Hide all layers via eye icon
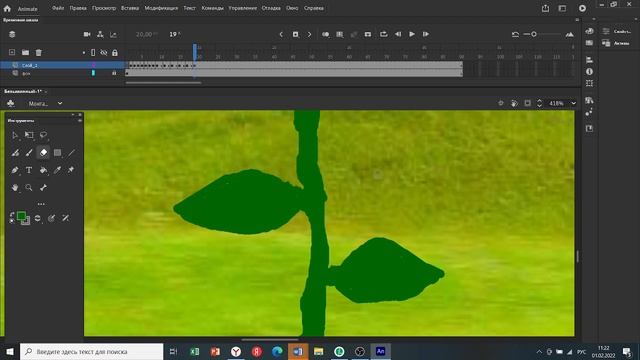This screenshot has width=640, height=360. pyautogui.click(x=104, y=53)
